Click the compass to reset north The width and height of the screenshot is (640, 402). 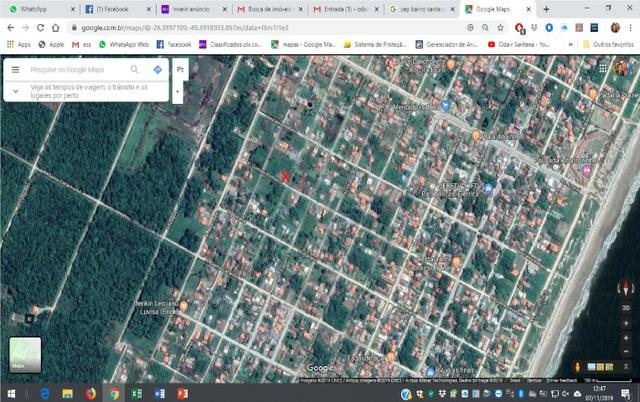(626, 288)
